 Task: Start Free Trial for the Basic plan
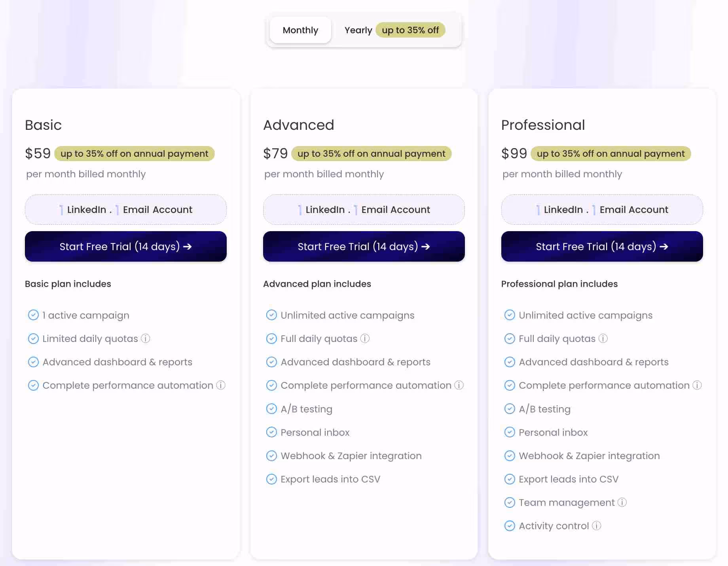click(x=125, y=246)
